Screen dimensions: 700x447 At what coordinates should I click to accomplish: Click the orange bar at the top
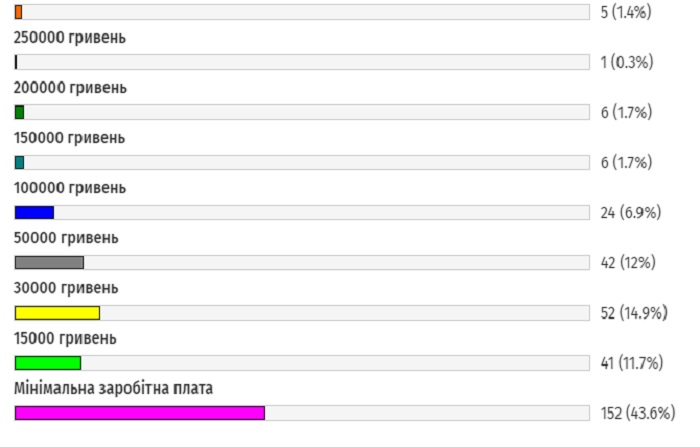coord(18,12)
